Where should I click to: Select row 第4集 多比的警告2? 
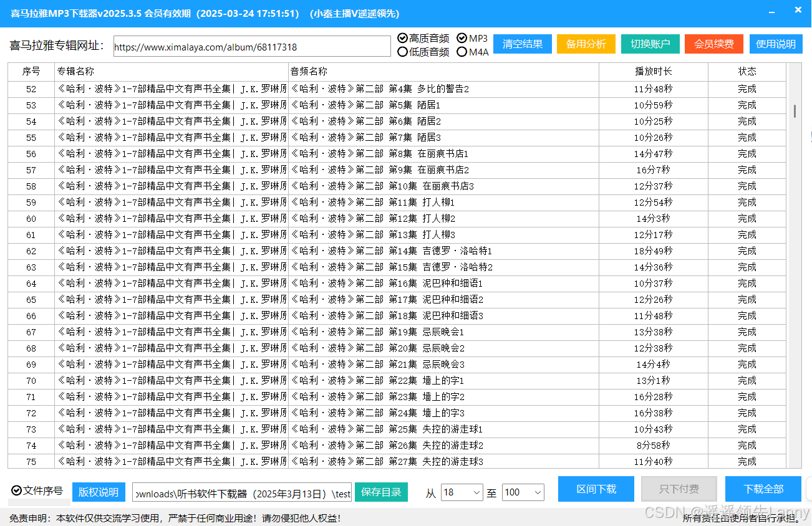pyautogui.click(x=397, y=89)
